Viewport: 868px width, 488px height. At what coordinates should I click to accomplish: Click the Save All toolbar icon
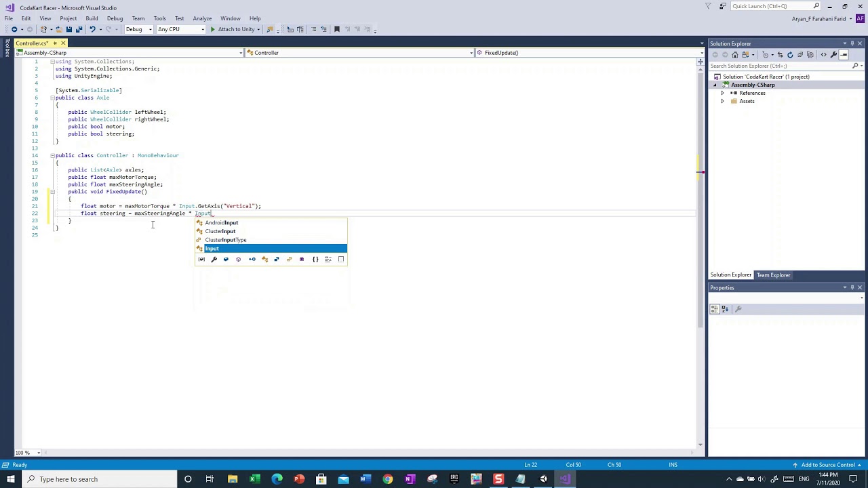(79, 29)
